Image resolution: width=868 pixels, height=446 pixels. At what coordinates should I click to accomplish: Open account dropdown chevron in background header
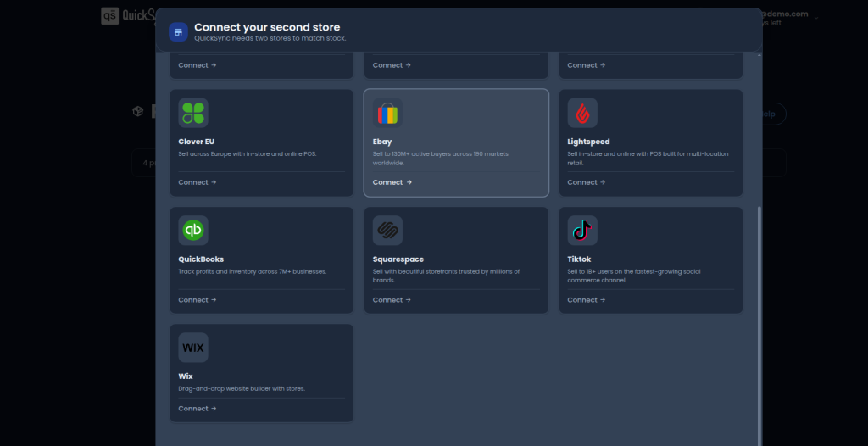coord(816,18)
